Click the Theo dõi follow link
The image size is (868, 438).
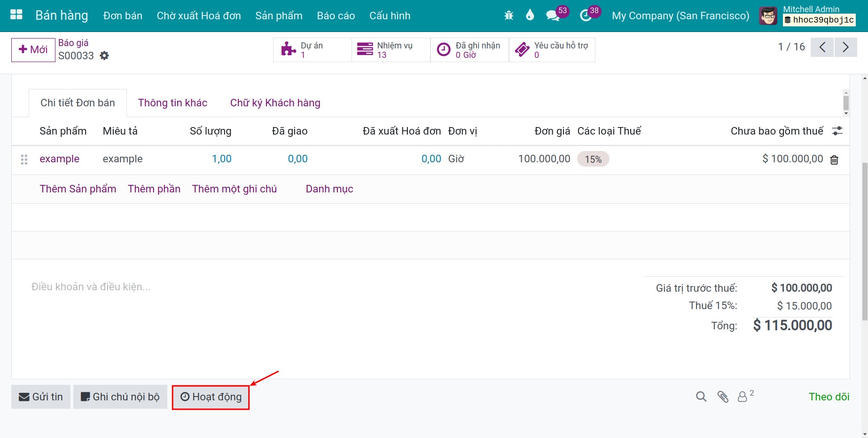coord(829,397)
